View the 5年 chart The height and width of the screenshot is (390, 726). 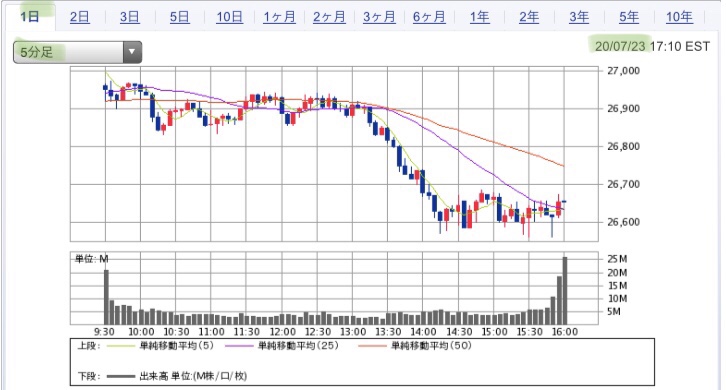click(x=629, y=17)
